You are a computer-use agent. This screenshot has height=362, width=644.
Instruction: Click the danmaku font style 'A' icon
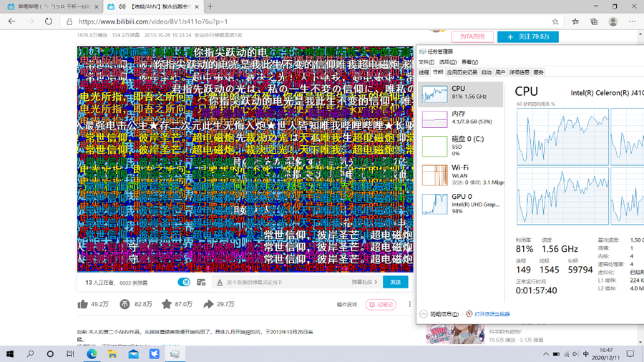pos(220,283)
